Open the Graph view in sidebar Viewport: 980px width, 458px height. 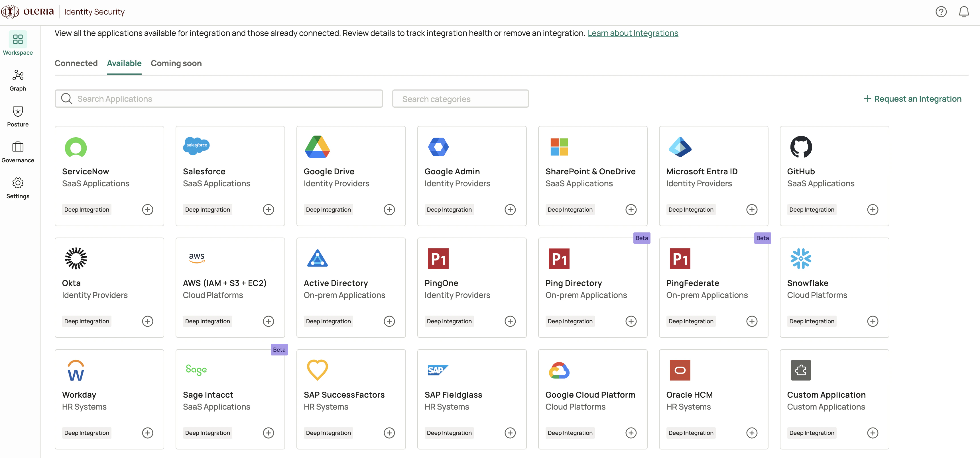coord(17,80)
